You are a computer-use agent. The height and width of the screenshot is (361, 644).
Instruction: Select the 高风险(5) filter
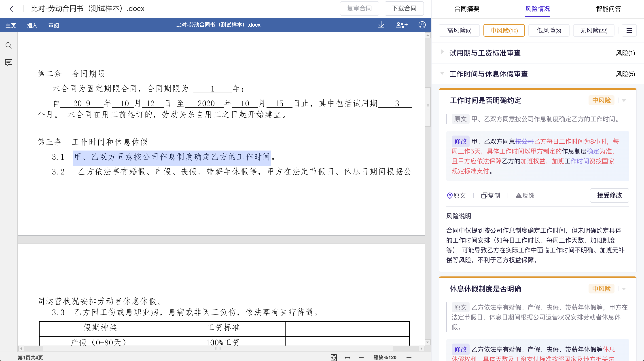pyautogui.click(x=459, y=30)
